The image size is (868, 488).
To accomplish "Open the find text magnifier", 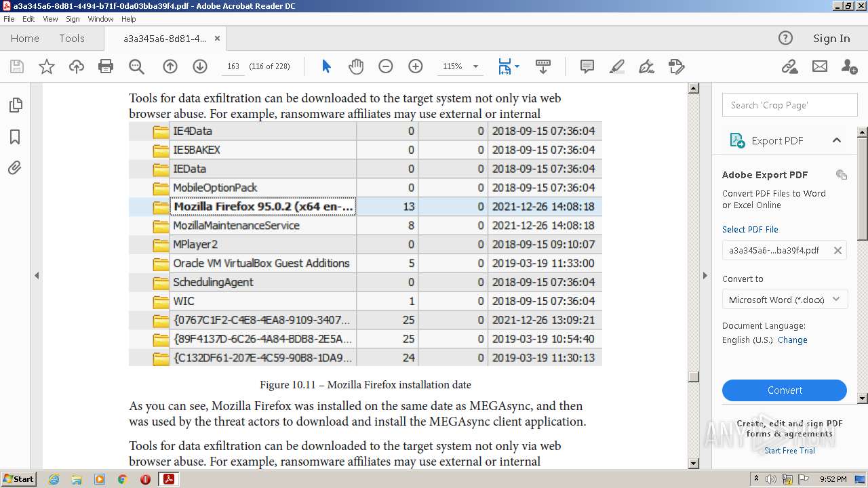I will point(136,66).
